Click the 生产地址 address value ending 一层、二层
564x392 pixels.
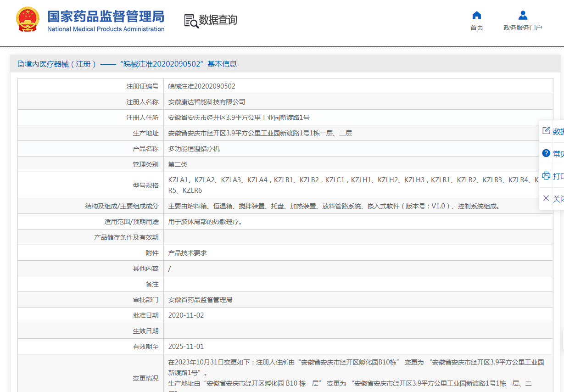coord(260,133)
